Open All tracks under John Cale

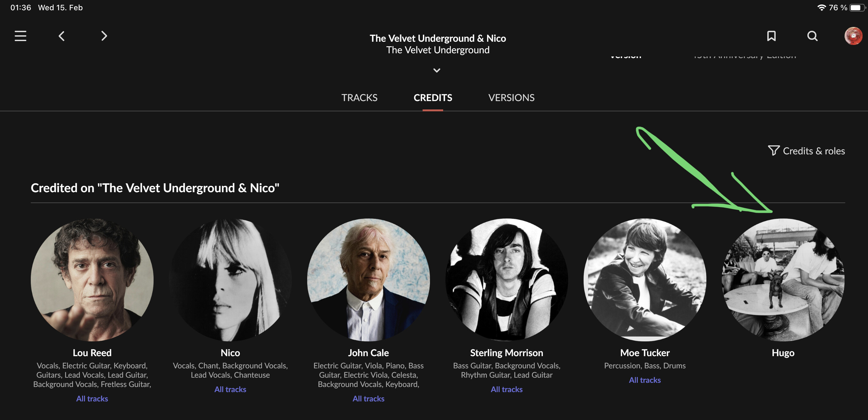368,399
